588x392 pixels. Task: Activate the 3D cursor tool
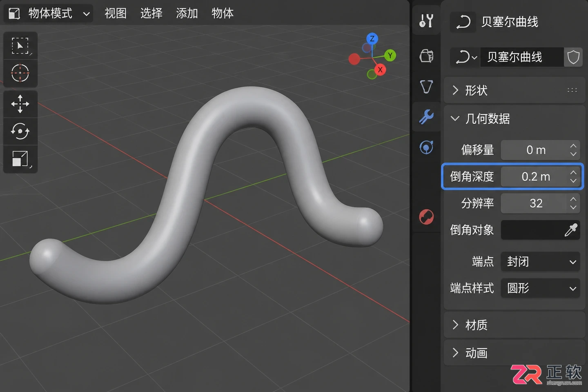[20, 73]
